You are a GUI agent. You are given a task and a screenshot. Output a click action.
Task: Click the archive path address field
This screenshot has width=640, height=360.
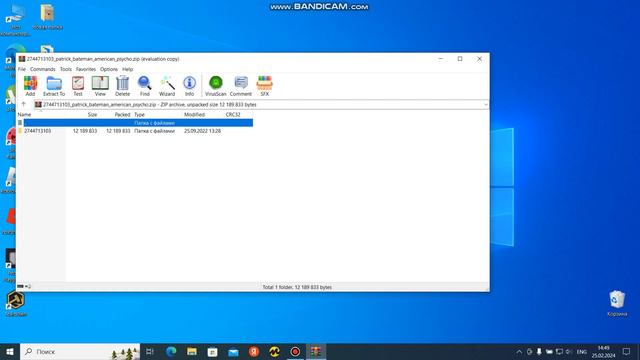coord(261,105)
